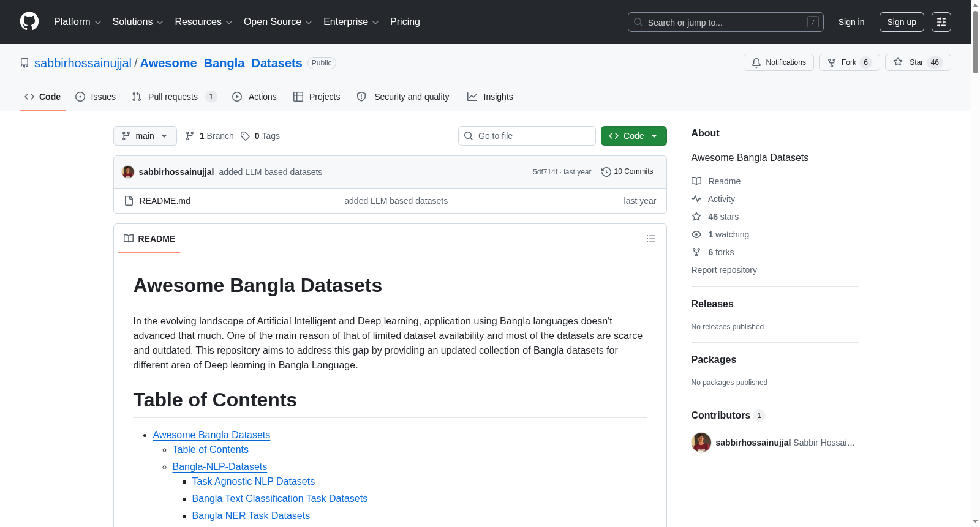
Task: Expand the main branch dropdown
Action: [145, 136]
